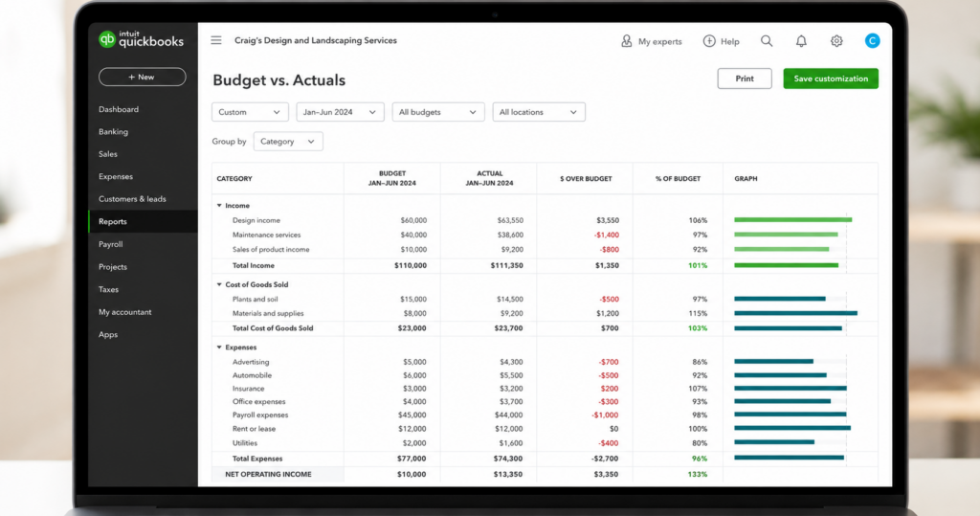This screenshot has width=980, height=516.
Task: Change the Group by Category dropdown
Action: (288, 142)
